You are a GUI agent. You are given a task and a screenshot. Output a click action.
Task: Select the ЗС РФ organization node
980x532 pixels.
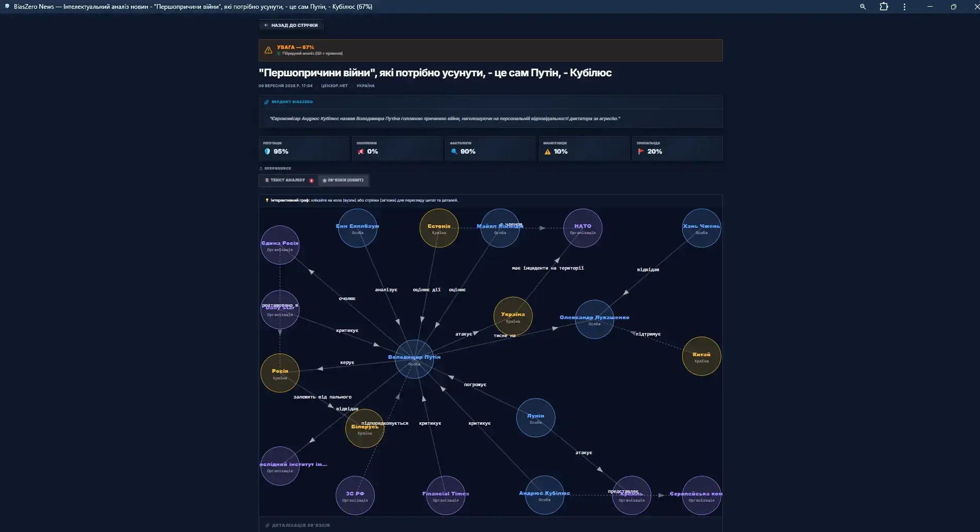tap(355, 495)
